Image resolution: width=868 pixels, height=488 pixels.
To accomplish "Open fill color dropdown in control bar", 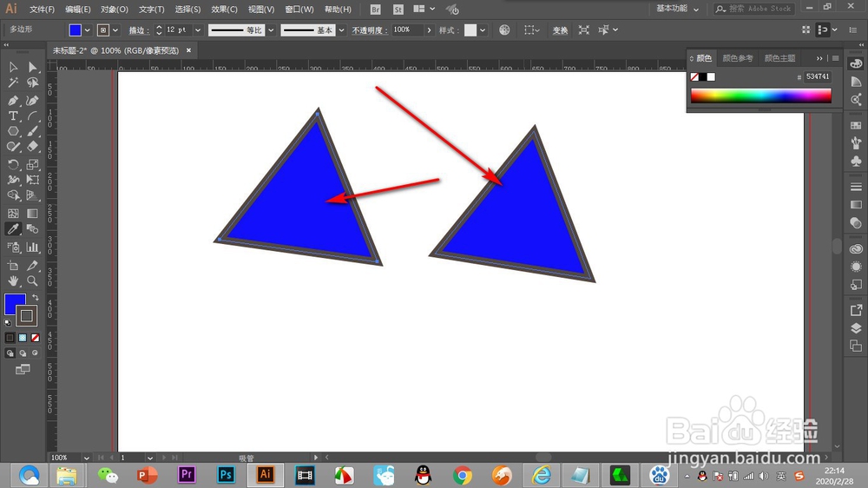I will coord(88,30).
